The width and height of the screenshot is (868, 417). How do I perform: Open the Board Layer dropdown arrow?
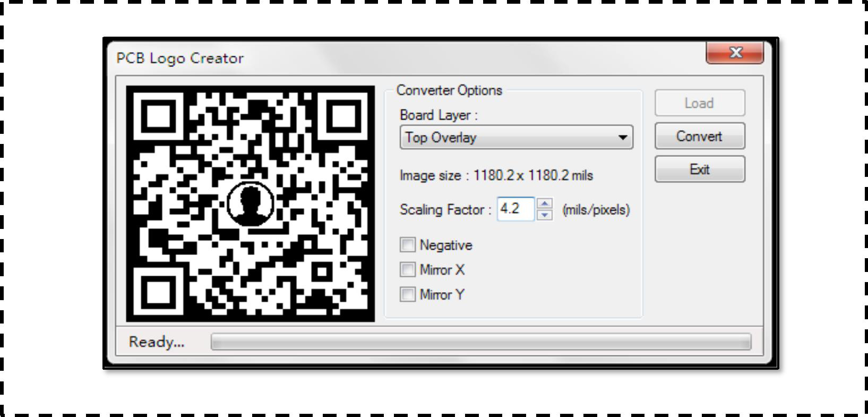(623, 138)
